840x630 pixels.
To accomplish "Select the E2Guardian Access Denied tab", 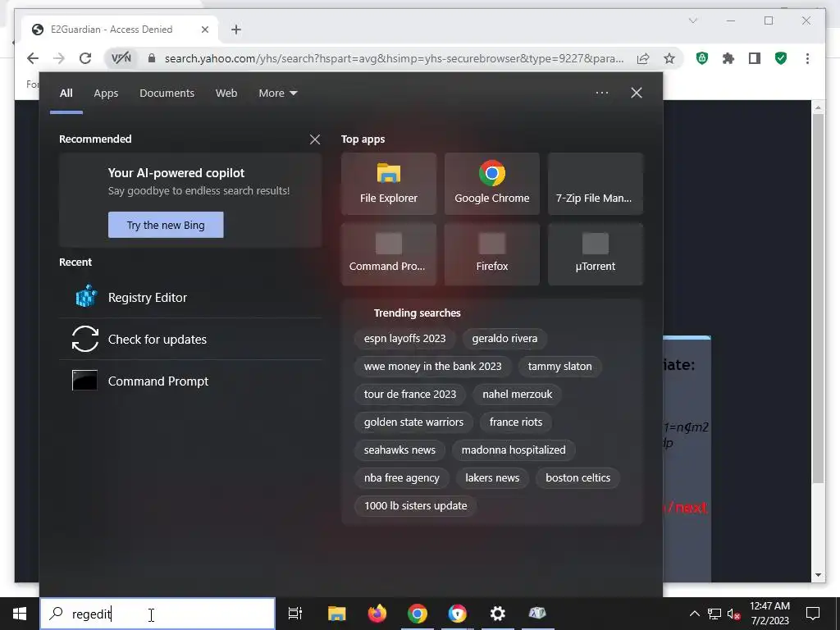I will [121, 30].
